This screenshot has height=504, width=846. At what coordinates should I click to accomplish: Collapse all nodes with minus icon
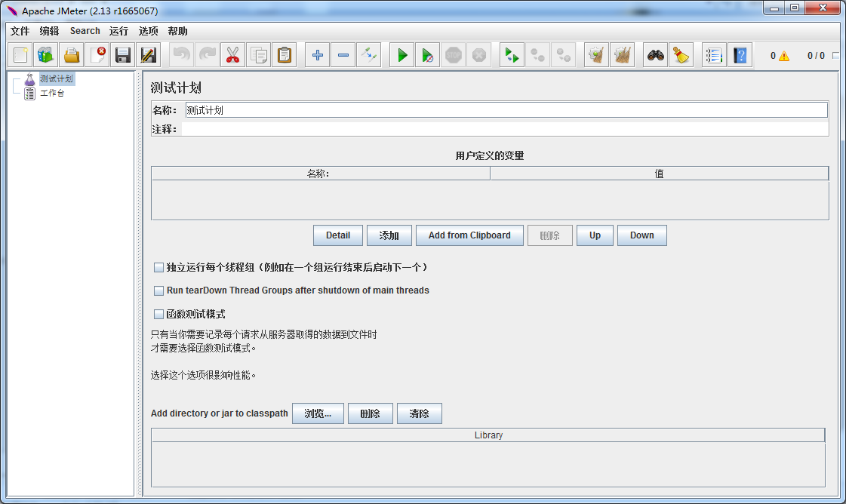coord(343,55)
